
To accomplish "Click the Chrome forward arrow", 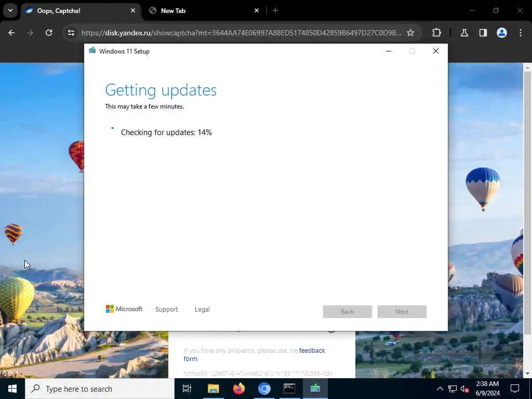I will pyautogui.click(x=30, y=33).
